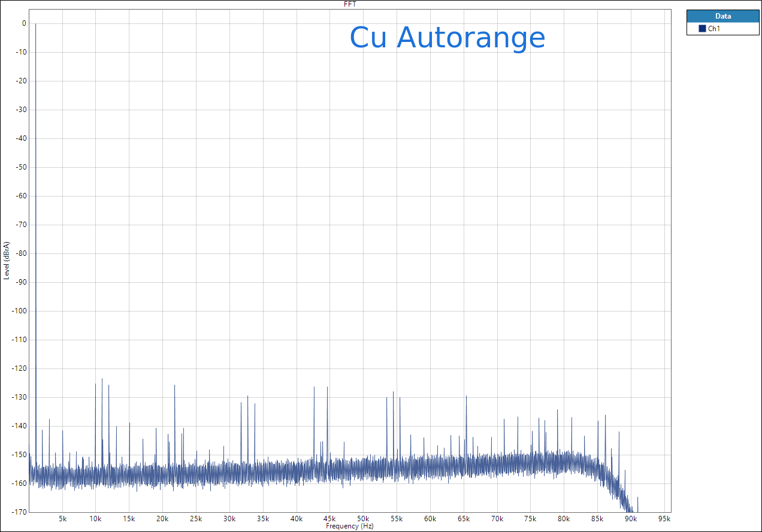Click the 20k frequency axis label
Image resolution: width=762 pixels, height=532 pixels.
coord(162,519)
